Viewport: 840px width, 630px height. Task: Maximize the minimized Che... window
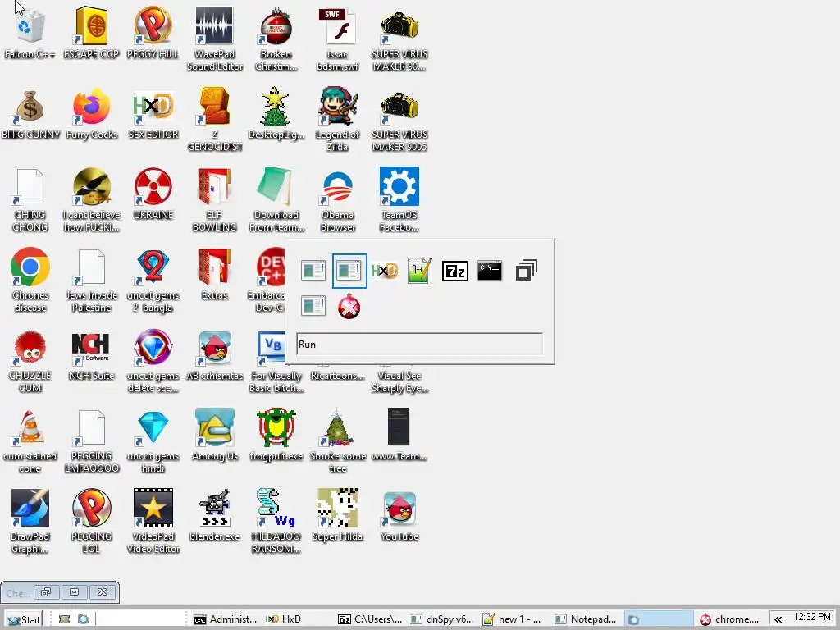click(75, 592)
